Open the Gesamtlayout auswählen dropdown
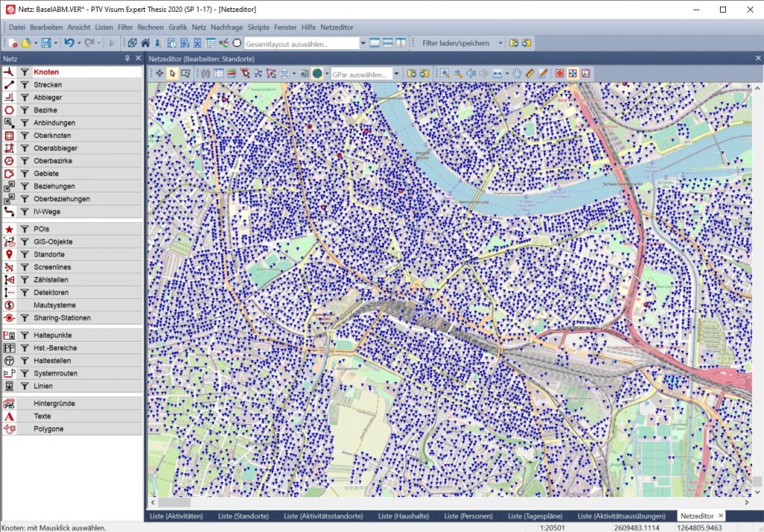 (363, 43)
